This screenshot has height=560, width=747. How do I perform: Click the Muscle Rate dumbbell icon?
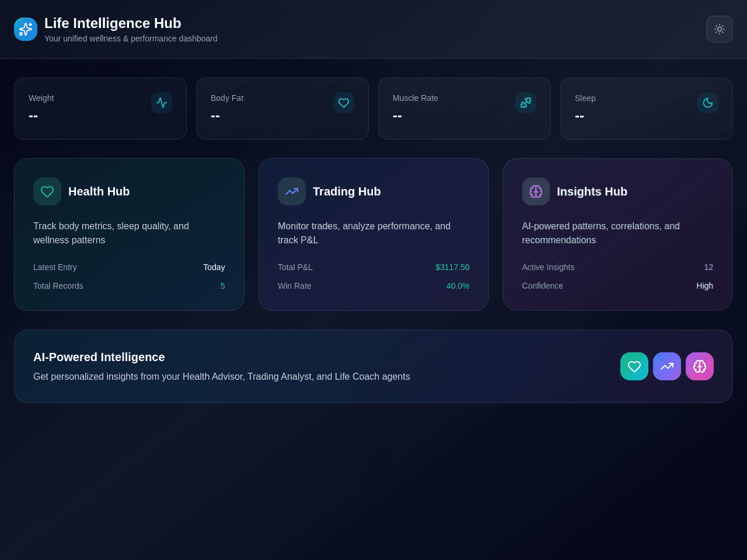click(x=526, y=103)
